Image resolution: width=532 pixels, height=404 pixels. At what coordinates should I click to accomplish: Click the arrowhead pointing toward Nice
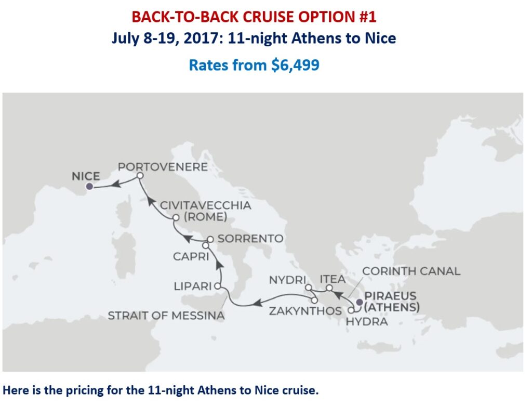pyautogui.click(x=117, y=183)
